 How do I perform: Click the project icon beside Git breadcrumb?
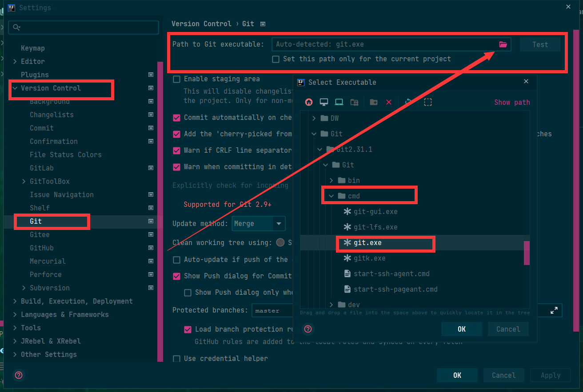point(263,24)
